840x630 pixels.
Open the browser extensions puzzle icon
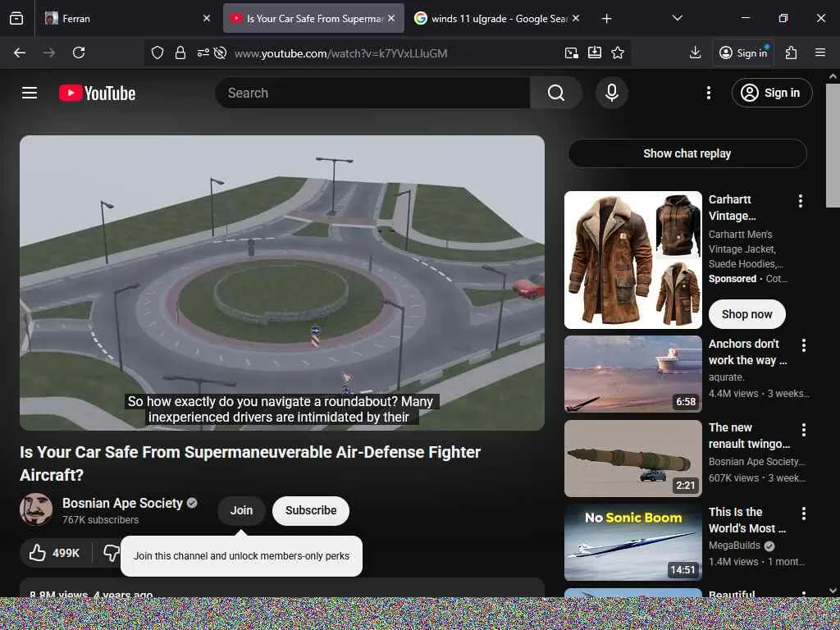(792, 52)
